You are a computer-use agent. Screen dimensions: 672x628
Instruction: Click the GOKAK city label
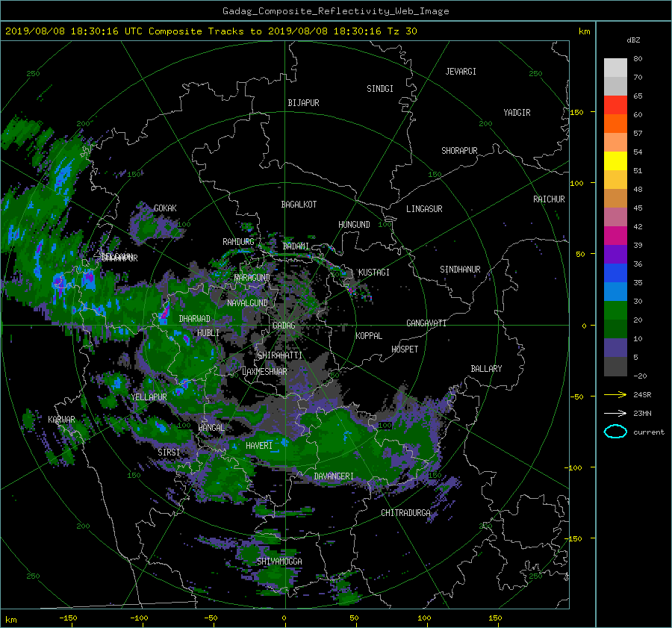click(165, 208)
